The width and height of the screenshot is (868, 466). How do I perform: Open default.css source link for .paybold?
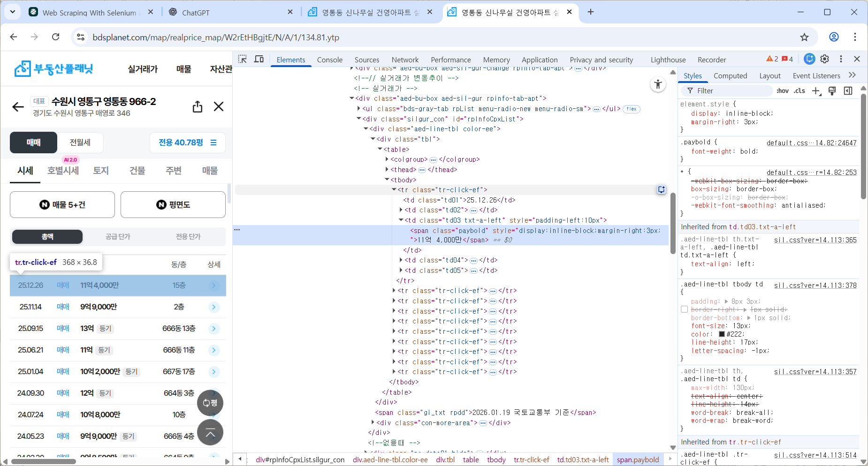(811, 143)
